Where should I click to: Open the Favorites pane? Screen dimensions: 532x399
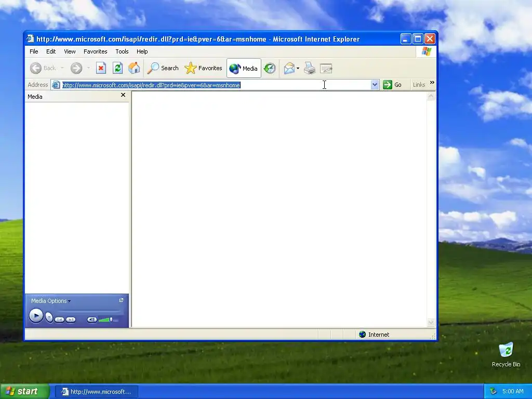click(203, 68)
